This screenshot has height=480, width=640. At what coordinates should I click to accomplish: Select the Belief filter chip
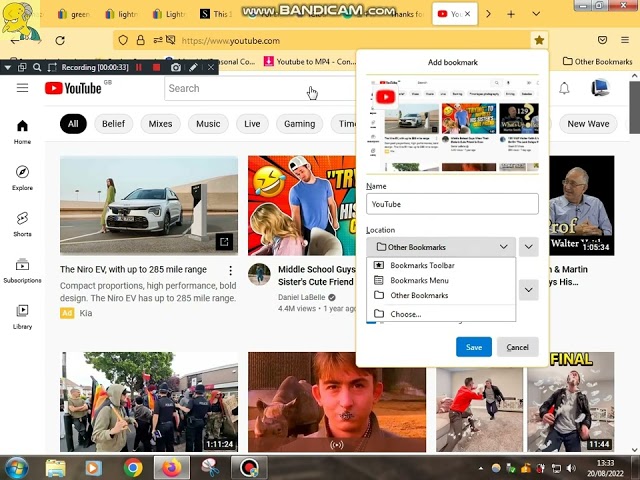(113, 124)
